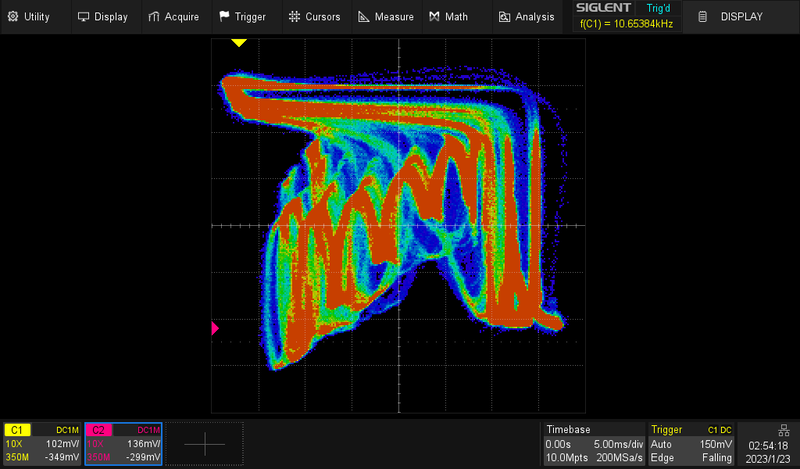Click the pink C2 level marker
Viewport: 800px width, 469px height.
pos(215,328)
